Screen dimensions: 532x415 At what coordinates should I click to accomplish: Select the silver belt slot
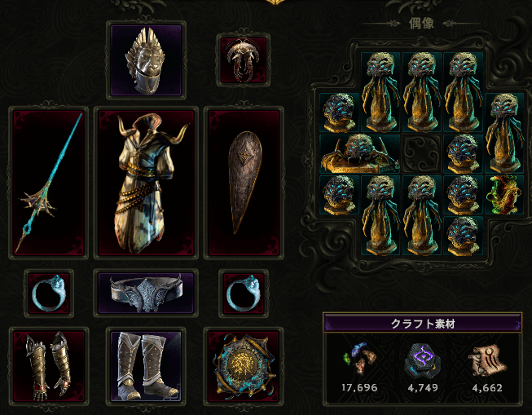(x=146, y=294)
